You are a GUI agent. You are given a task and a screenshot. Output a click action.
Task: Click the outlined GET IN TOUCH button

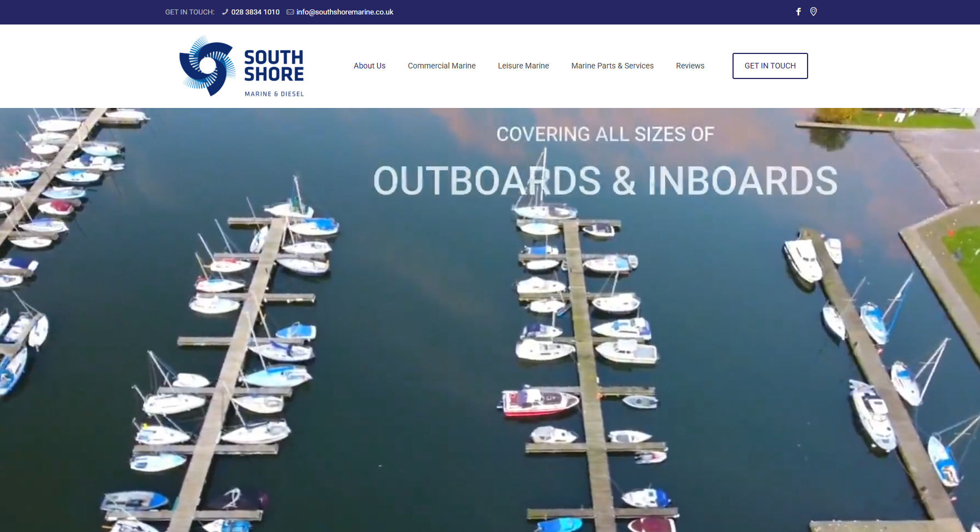pos(770,66)
